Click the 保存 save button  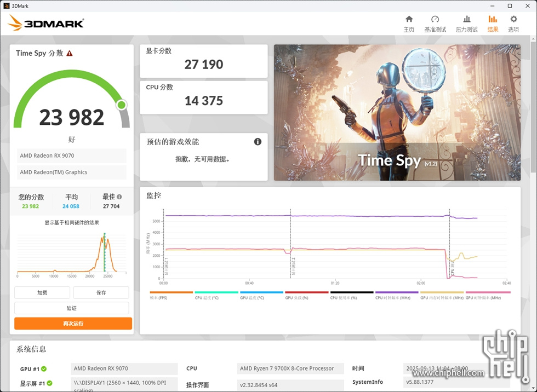tap(101, 292)
